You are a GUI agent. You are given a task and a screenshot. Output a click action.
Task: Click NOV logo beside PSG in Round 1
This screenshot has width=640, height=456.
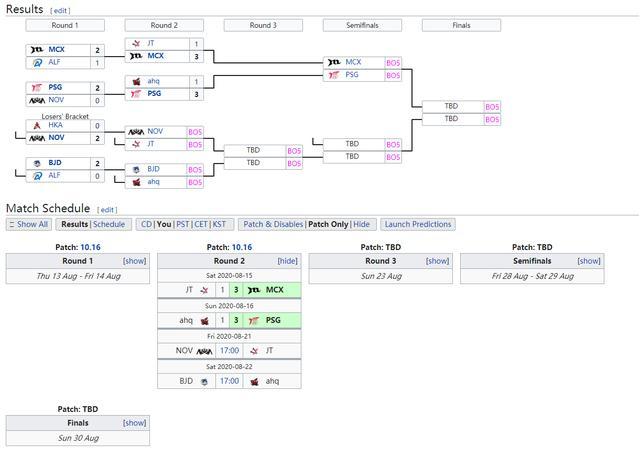[x=37, y=100]
